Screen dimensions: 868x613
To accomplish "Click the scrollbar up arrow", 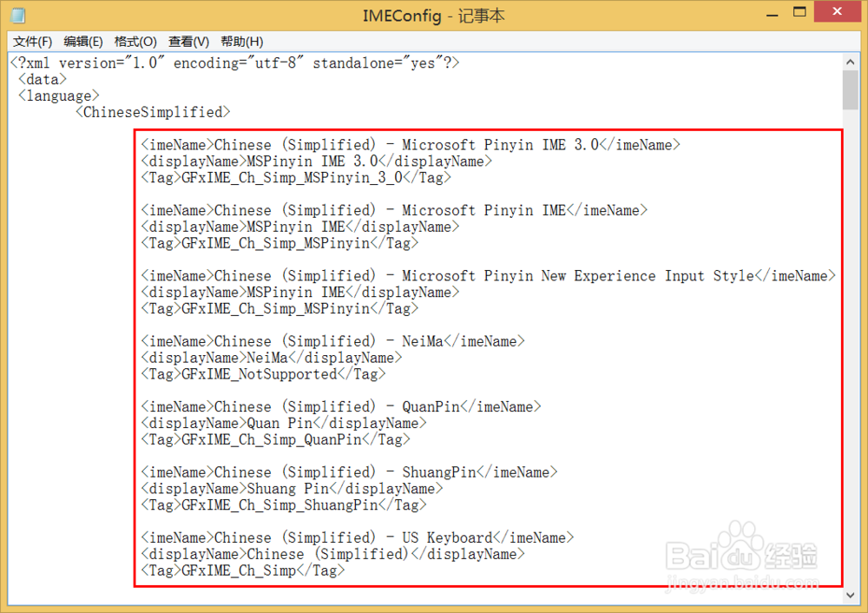I will [851, 62].
